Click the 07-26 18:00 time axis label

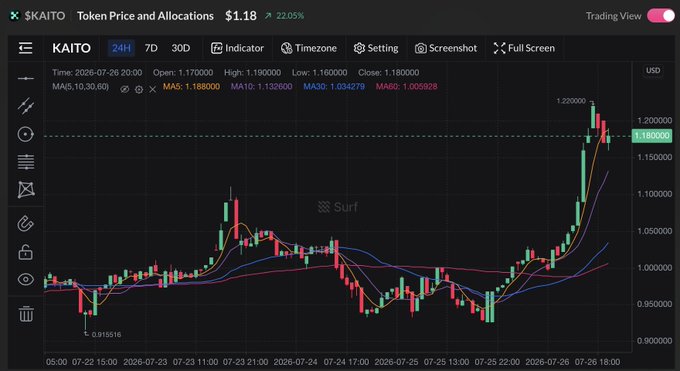click(597, 362)
